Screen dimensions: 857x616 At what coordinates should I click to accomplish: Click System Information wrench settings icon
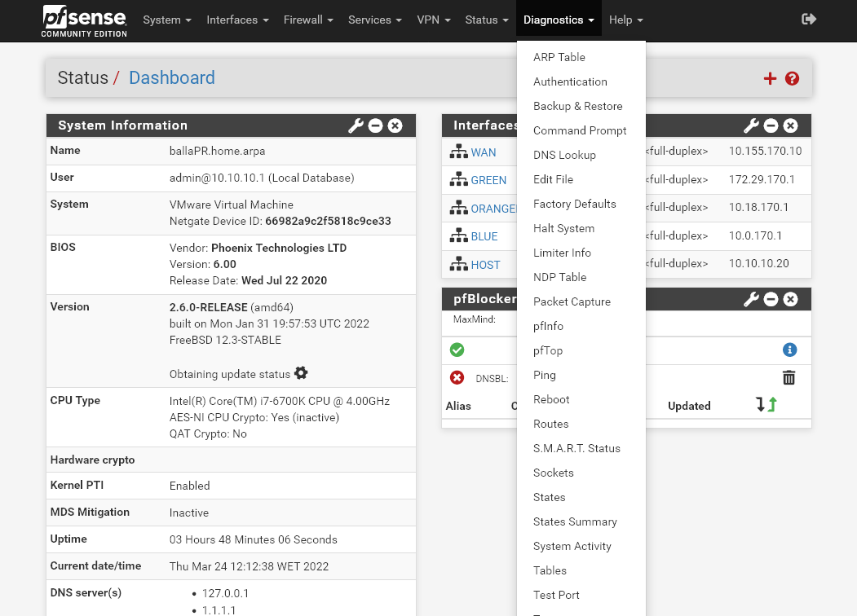click(356, 125)
